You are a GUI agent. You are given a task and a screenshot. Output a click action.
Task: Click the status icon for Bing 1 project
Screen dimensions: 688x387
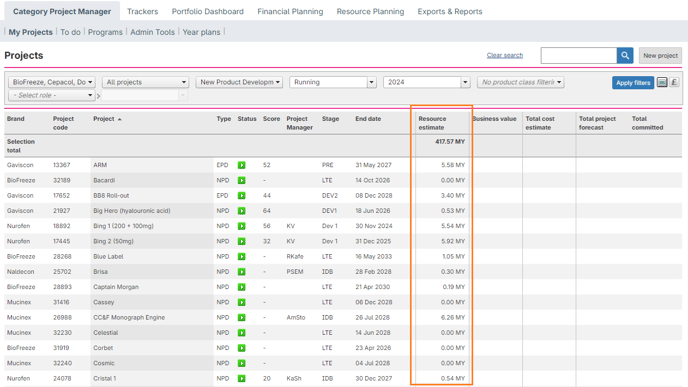tap(242, 226)
